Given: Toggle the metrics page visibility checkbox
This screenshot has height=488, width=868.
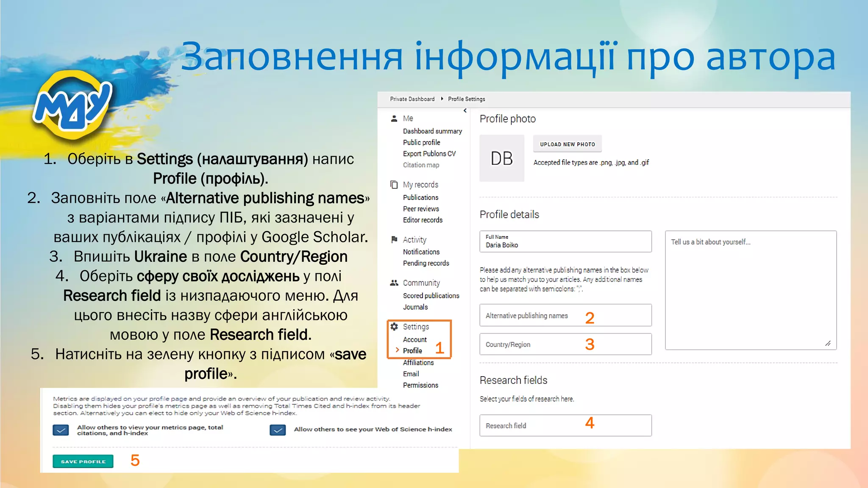Looking at the screenshot, I should (61, 430).
